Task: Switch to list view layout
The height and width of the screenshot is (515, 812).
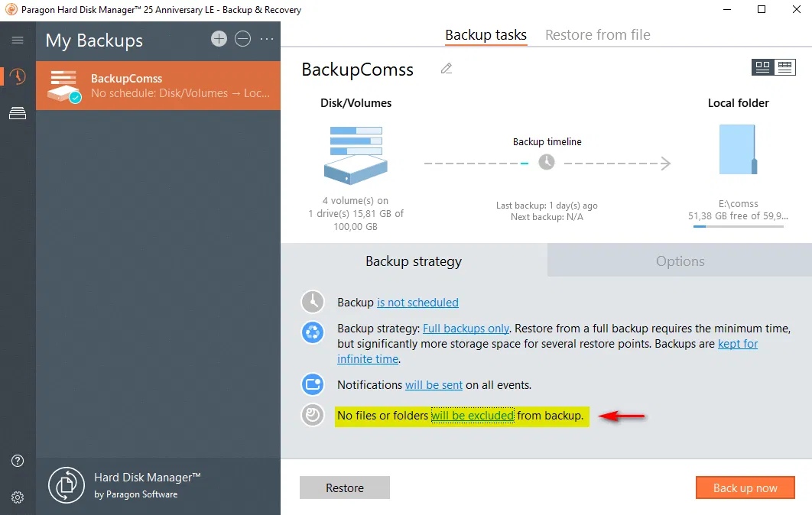Action: click(785, 67)
